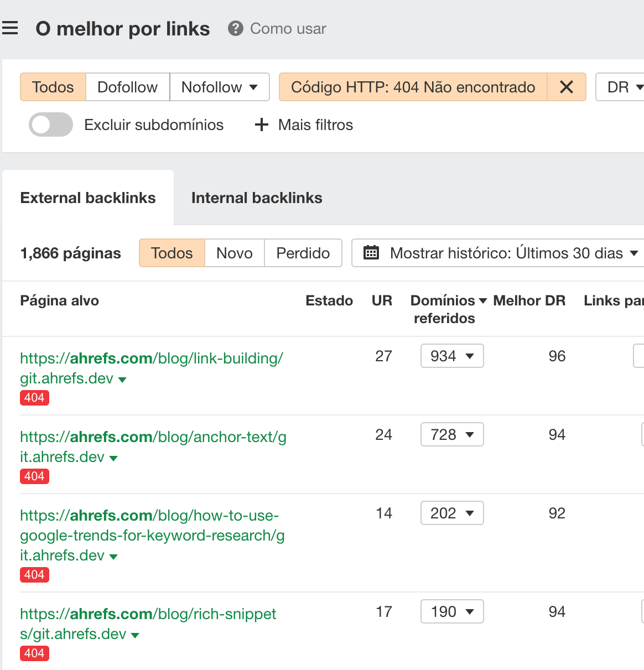Screen dimensions: 644x670
Task: Click the calendar icon in history selector
Action: point(371,253)
